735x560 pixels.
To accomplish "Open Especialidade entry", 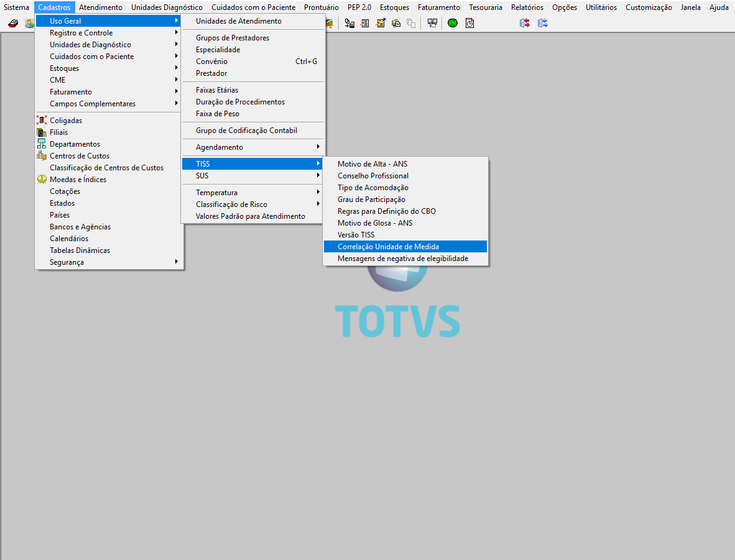I will click(x=252, y=50).
